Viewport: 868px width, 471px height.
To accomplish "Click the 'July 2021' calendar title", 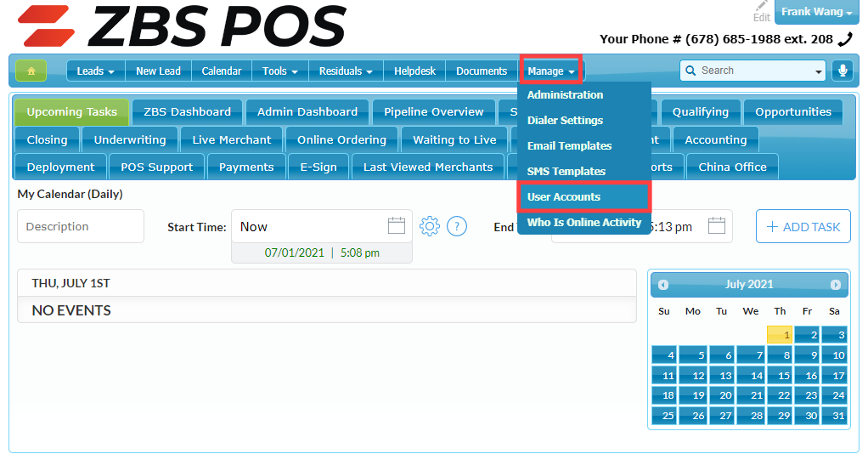I will [x=749, y=284].
